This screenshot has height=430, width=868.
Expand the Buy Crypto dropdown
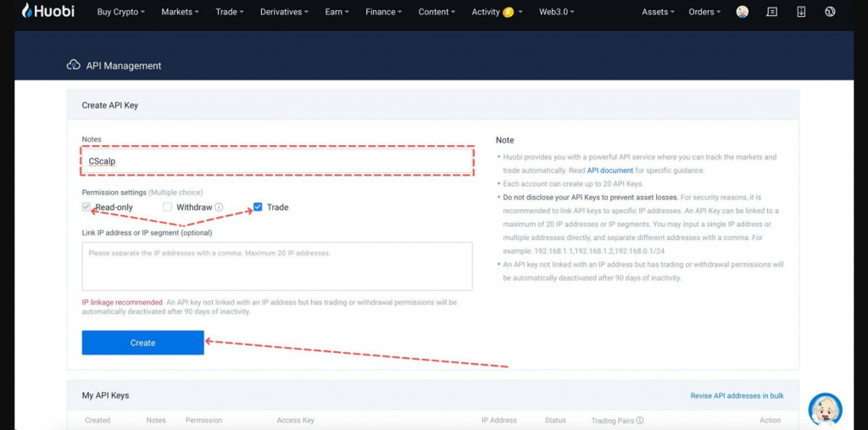[x=120, y=12]
